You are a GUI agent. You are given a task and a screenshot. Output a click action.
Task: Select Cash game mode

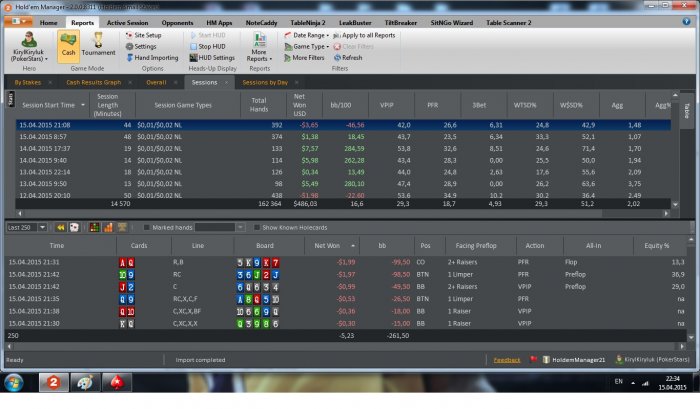68,46
